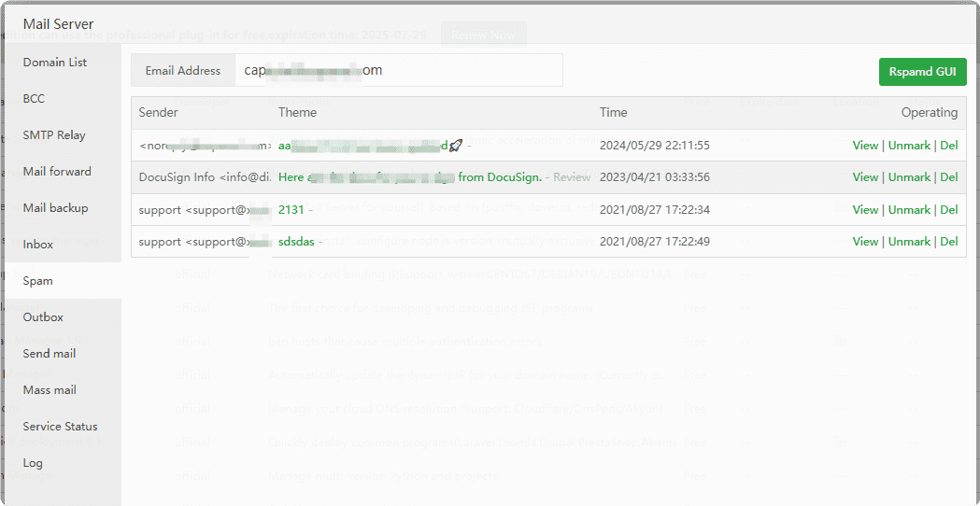Image resolution: width=980 pixels, height=506 pixels.
Task: View the email with theme 2131
Action: [x=865, y=210]
